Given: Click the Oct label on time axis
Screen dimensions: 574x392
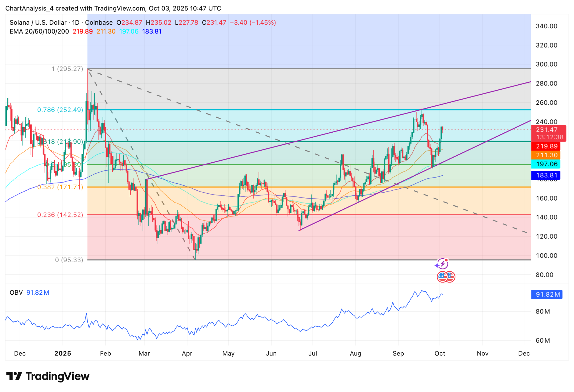Looking at the screenshot, I should 439,353.
